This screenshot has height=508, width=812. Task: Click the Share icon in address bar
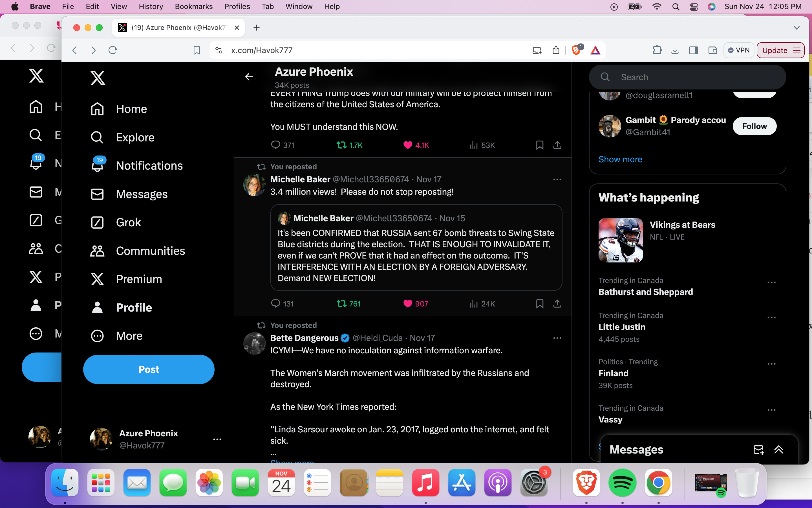pos(556,51)
